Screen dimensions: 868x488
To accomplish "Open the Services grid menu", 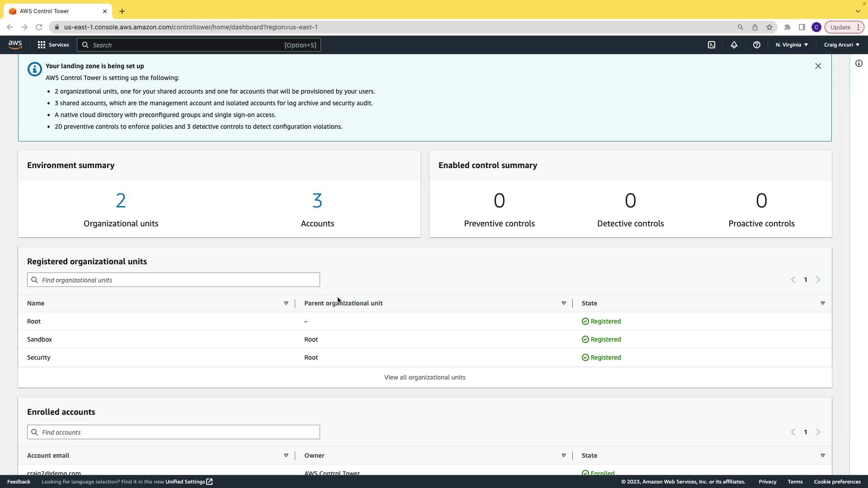I will (53, 45).
